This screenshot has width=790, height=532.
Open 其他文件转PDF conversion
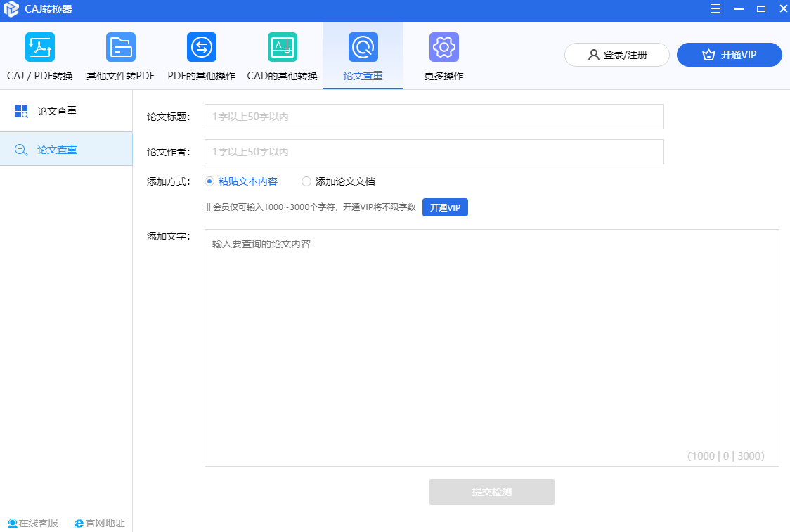120,56
